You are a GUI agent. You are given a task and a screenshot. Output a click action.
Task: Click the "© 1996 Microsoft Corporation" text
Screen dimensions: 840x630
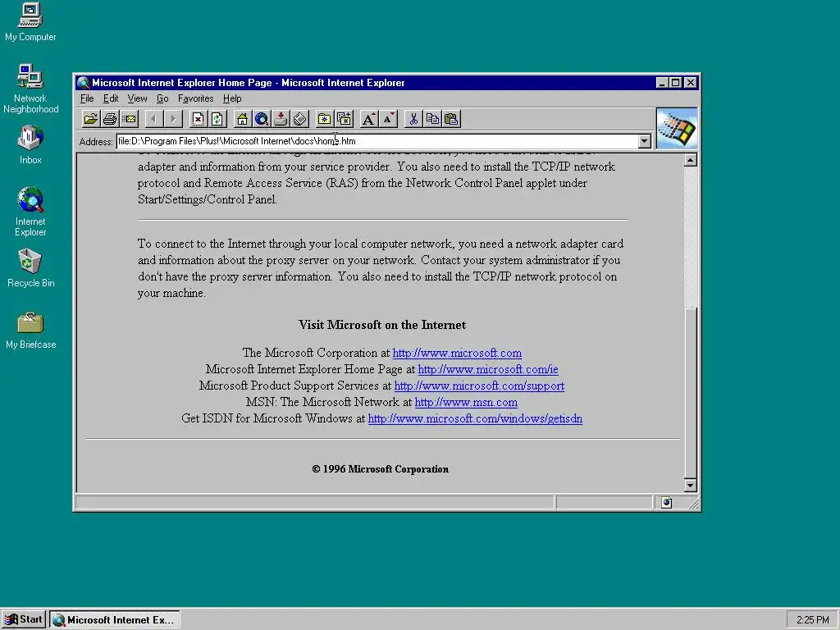381,469
